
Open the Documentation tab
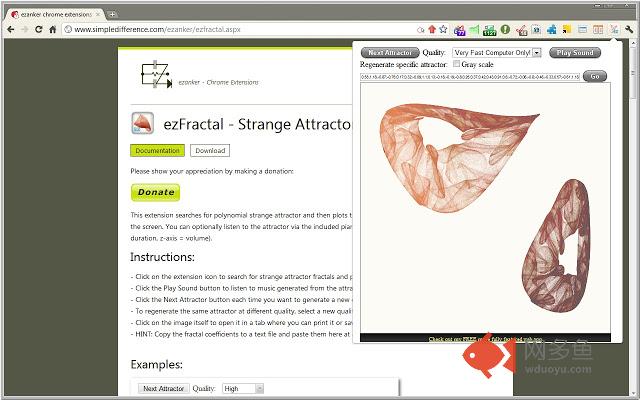point(158,151)
